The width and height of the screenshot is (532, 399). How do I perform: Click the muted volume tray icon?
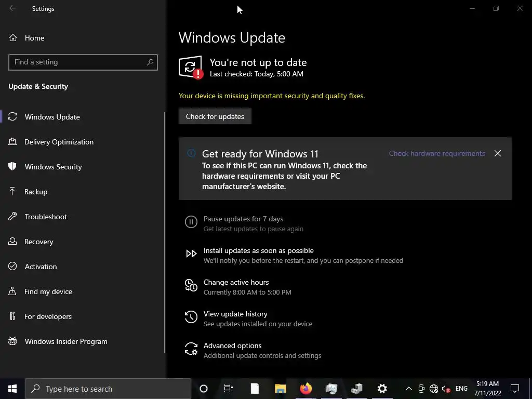click(446, 389)
